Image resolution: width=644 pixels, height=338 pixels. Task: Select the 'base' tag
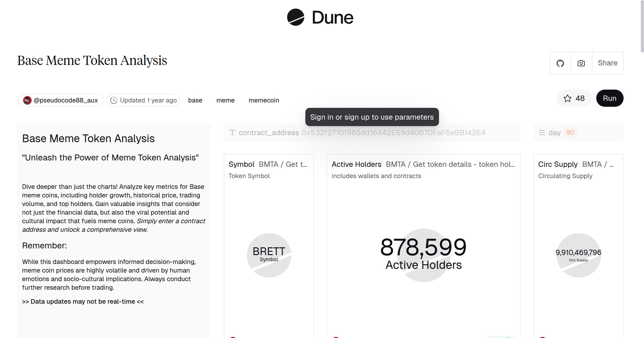coord(195,100)
